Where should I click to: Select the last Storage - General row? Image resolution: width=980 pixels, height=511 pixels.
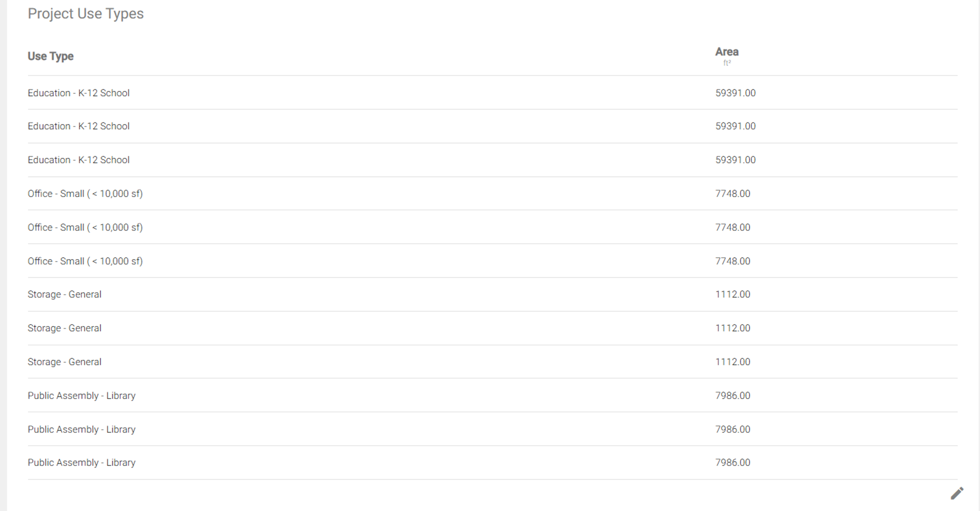(x=492, y=362)
